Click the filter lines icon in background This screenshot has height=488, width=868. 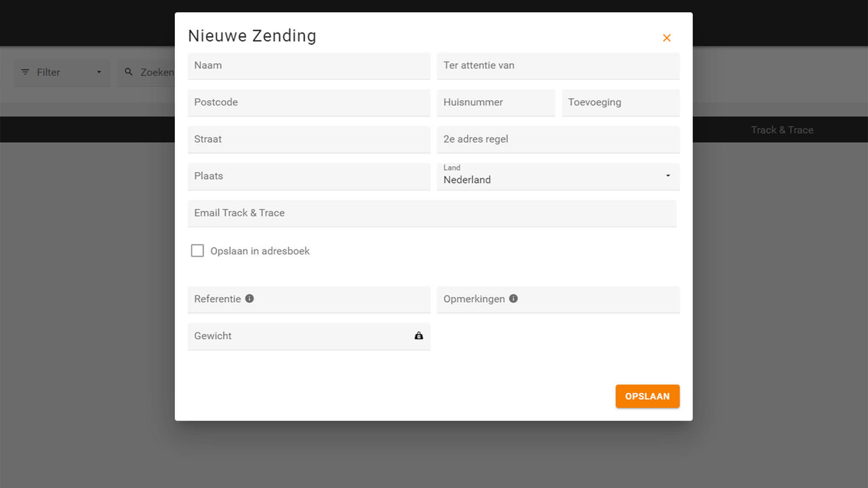25,72
